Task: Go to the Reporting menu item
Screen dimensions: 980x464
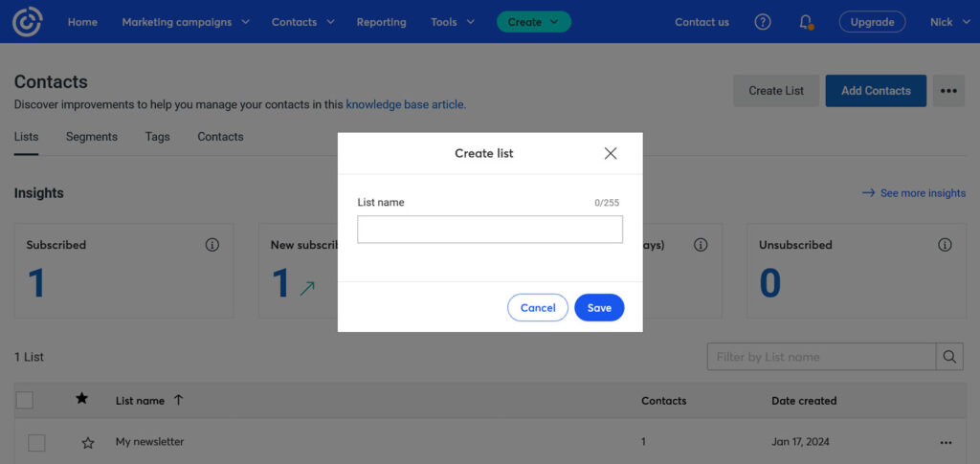Action: 381,22
